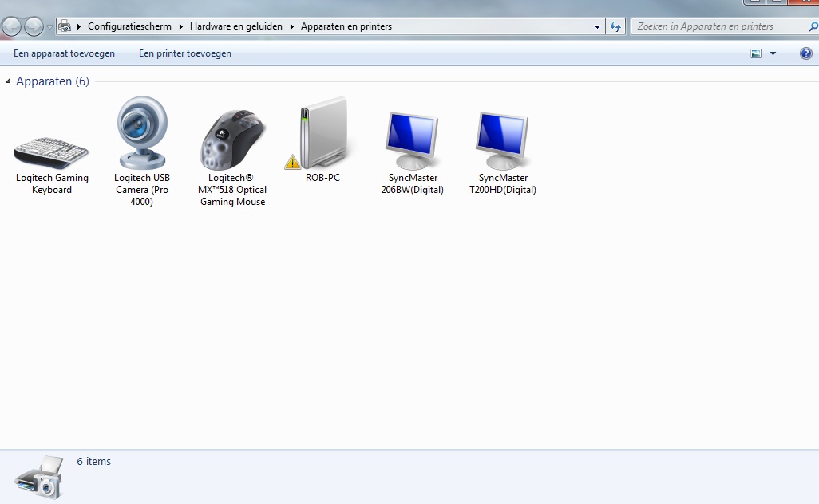Go to Hardware en geluiden breadcrumb

[236, 26]
